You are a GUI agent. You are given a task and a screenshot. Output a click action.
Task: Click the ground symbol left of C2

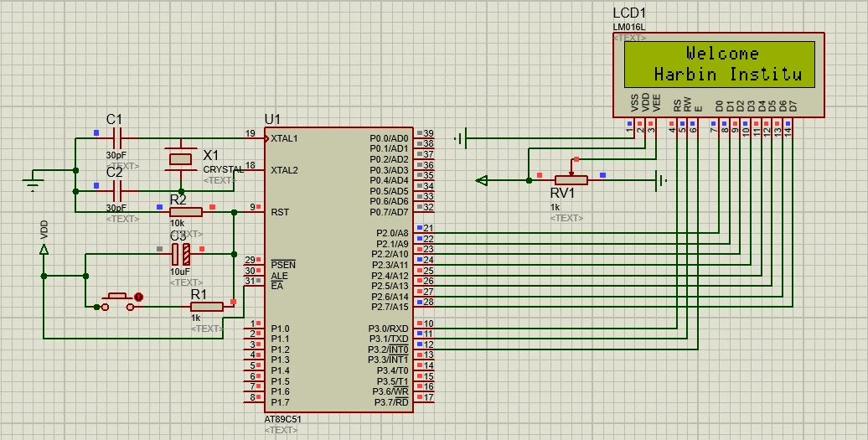(34, 180)
